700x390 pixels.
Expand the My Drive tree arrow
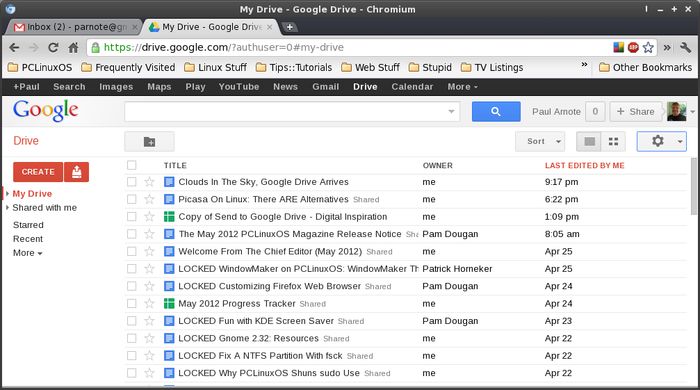[7, 194]
